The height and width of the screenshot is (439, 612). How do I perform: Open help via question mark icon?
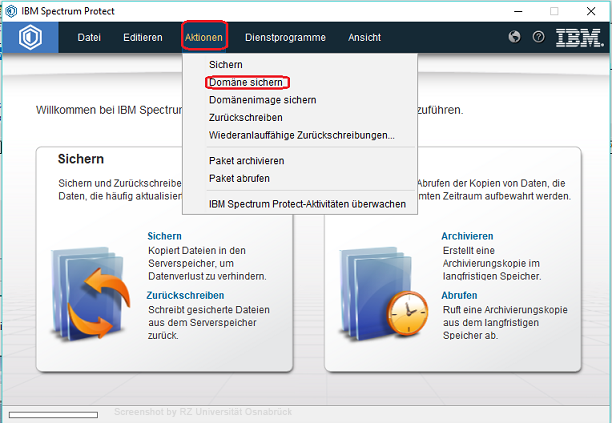pos(539,37)
